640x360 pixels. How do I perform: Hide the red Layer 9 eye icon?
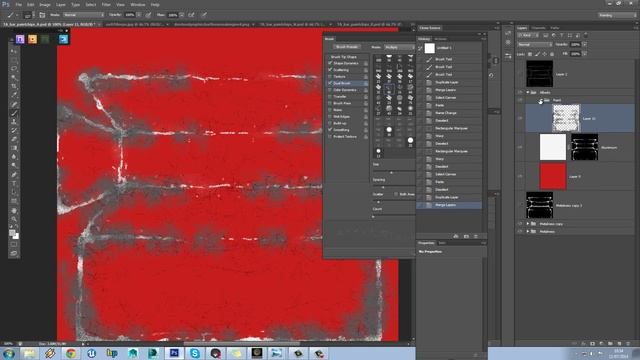[x=520, y=176]
